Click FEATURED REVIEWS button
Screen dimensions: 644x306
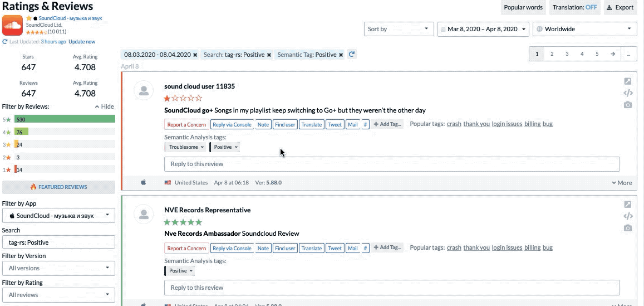pos(58,187)
